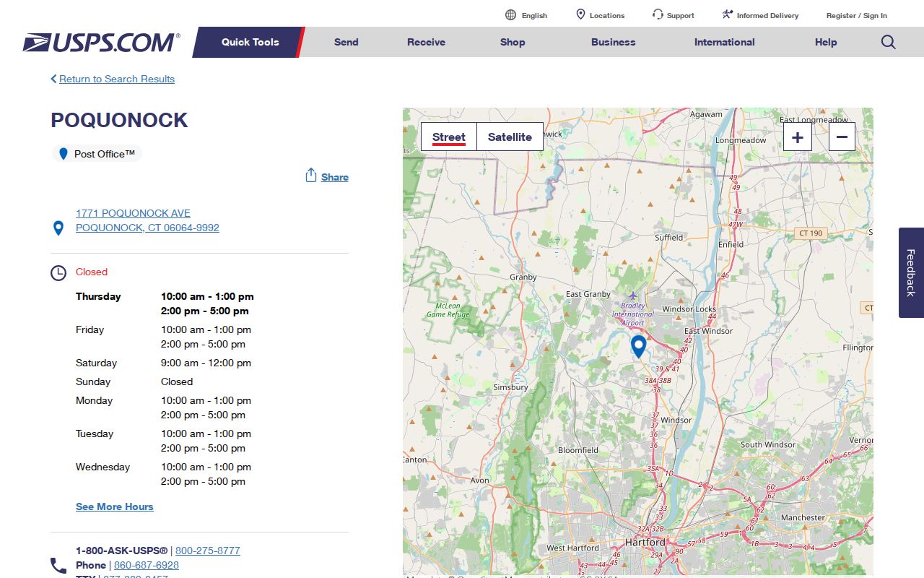Click phone number 860-687-6928
924x578 pixels.
click(x=147, y=565)
